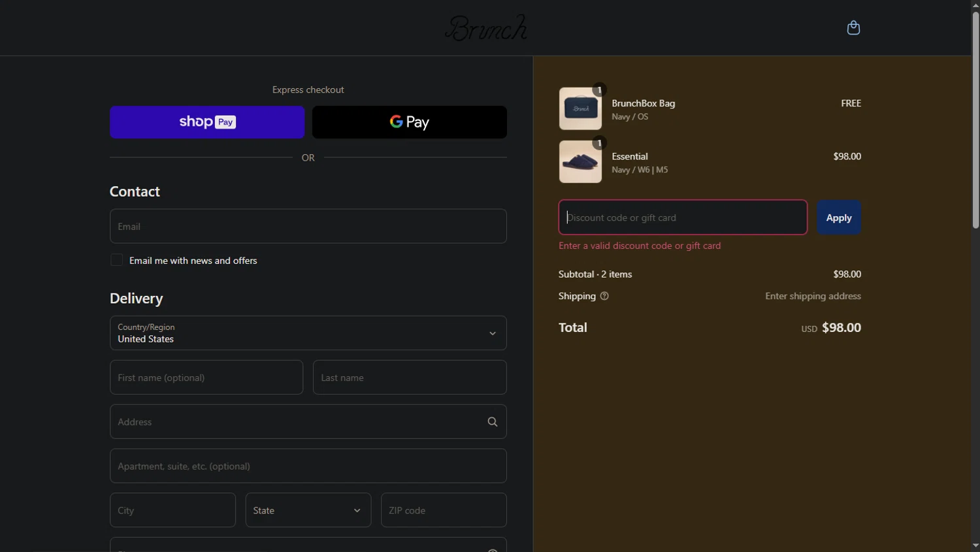This screenshot has height=552, width=980.
Task: Click the address search magnifier icon
Action: click(493, 422)
